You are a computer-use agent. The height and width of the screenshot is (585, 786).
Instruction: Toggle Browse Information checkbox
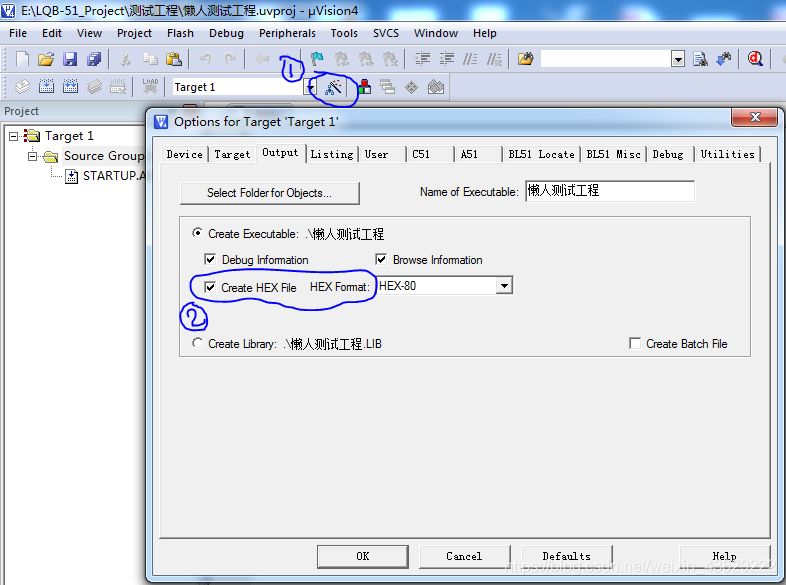[x=381, y=260]
